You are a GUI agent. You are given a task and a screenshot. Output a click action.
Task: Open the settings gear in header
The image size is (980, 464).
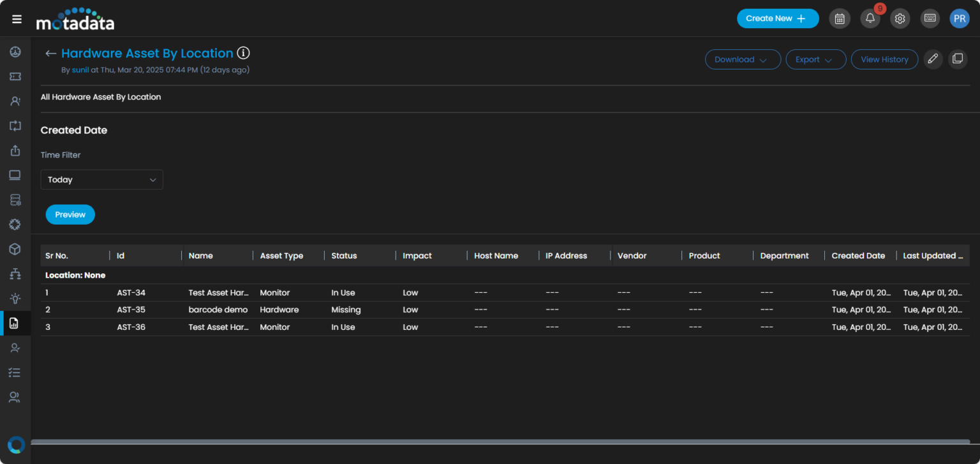[900, 19]
